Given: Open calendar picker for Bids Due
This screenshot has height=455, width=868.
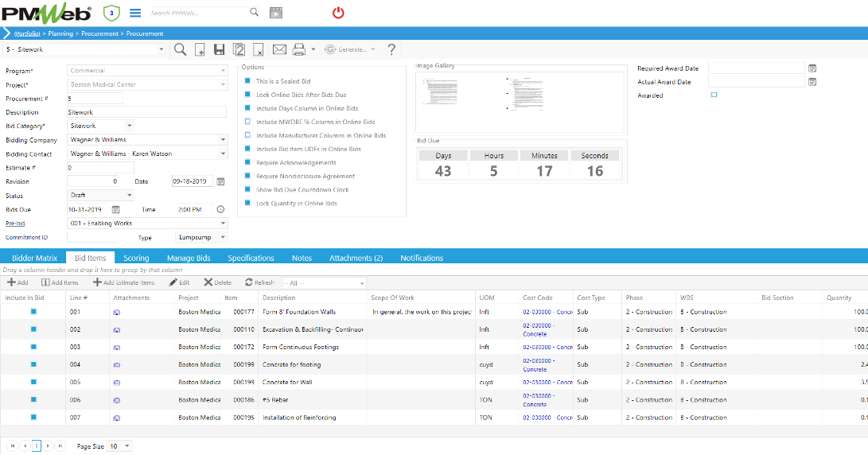Looking at the screenshot, I should tap(115, 210).
